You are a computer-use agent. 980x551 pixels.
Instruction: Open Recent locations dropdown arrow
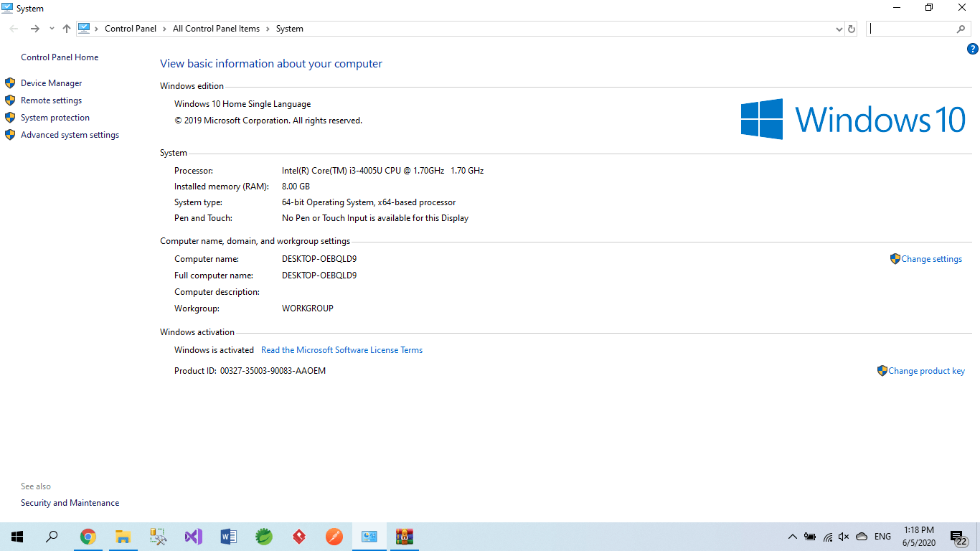52,29
